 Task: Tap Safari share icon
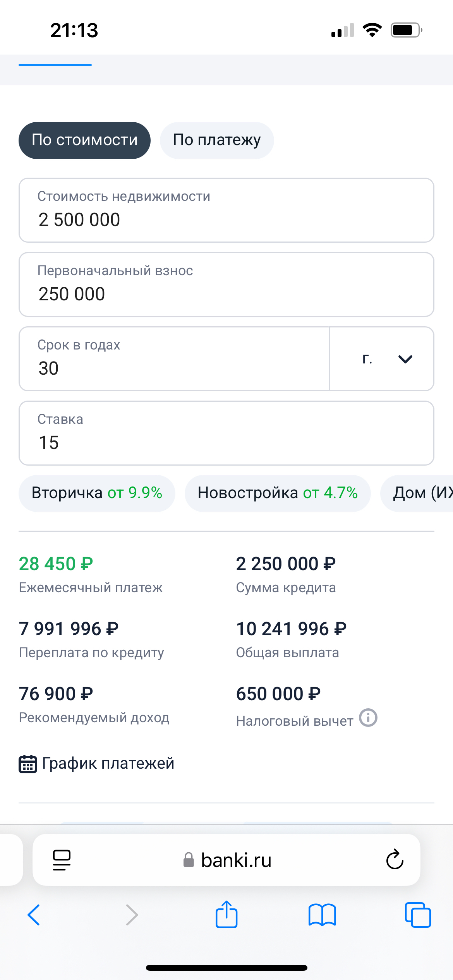click(226, 915)
